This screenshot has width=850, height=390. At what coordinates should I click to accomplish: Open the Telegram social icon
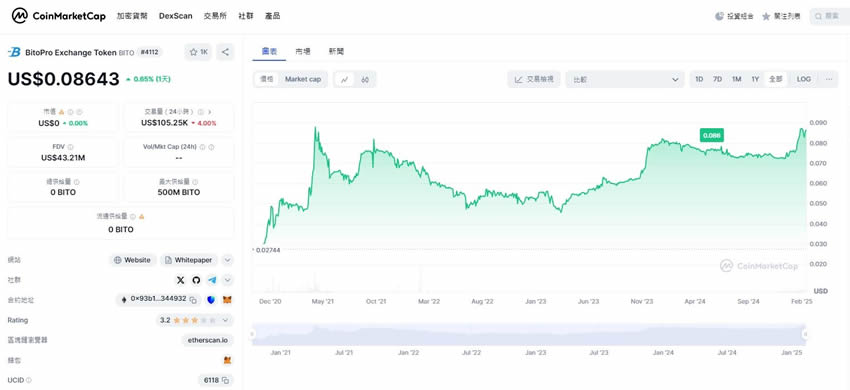(x=212, y=280)
